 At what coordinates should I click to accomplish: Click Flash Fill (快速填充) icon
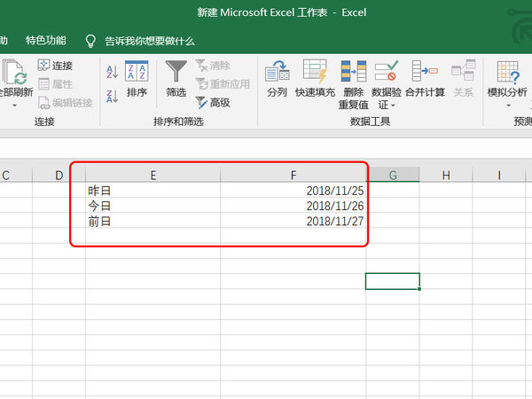(315, 79)
